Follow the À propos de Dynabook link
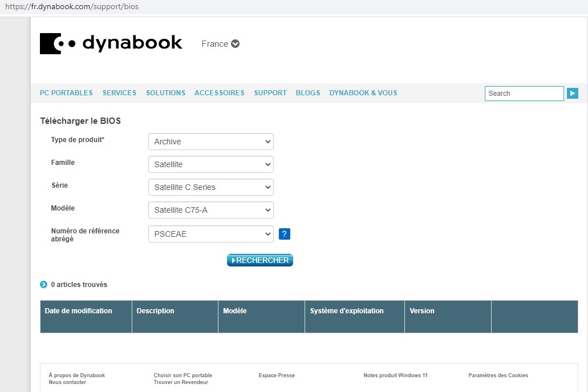The width and height of the screenshot is (588, 392). coord(77,375)
